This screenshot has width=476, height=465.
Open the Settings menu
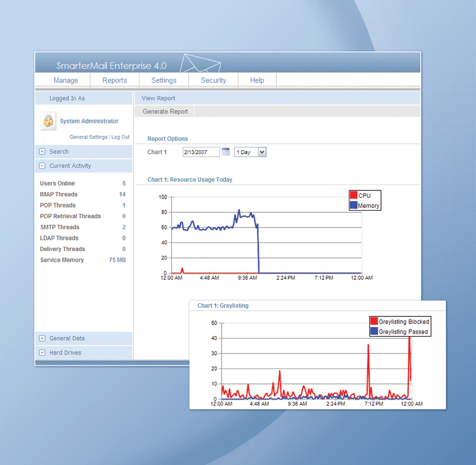tap(164, 80)
